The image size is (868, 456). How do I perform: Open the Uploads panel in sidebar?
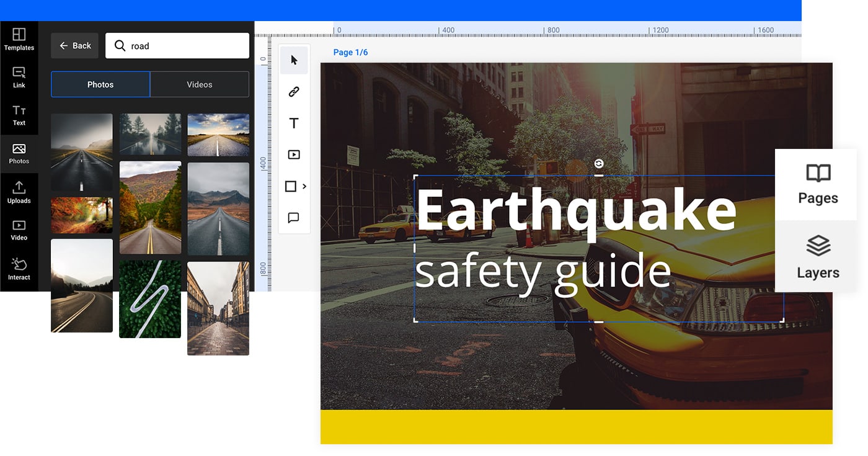pos(19,192)
